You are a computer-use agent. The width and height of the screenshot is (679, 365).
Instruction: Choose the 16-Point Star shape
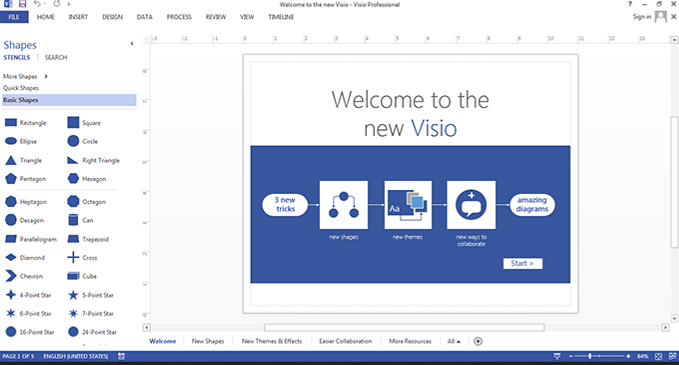pyautogui.click(x=11, y=332)
